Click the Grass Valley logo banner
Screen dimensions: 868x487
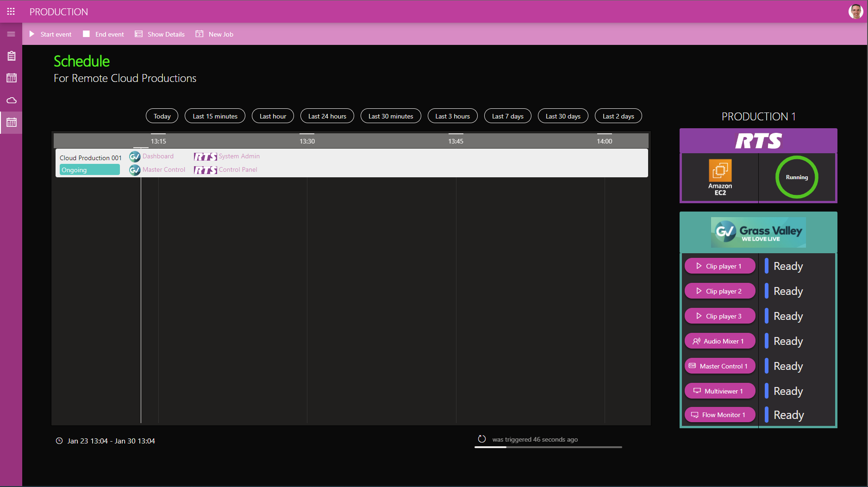[x=758, y=232]
